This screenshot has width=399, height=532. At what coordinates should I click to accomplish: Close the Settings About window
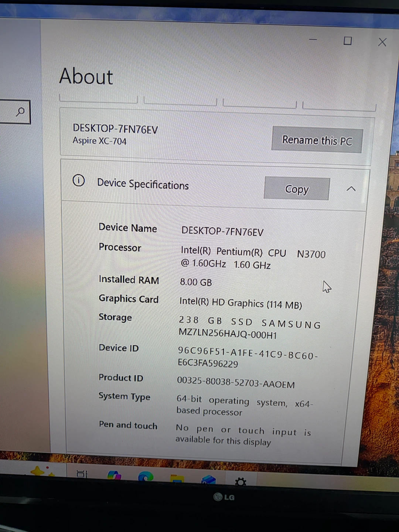point(382,42)
